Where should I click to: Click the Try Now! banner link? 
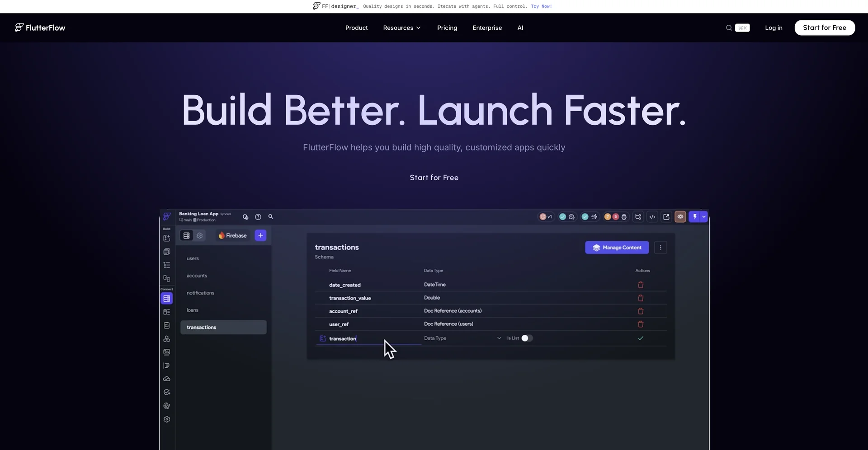click(x=541, y=6)
